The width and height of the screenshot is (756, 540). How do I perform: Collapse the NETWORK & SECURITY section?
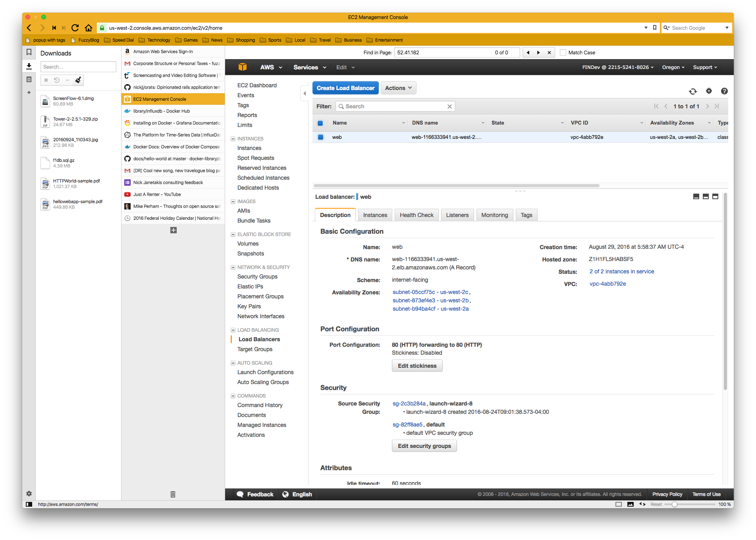coord(233,267)
